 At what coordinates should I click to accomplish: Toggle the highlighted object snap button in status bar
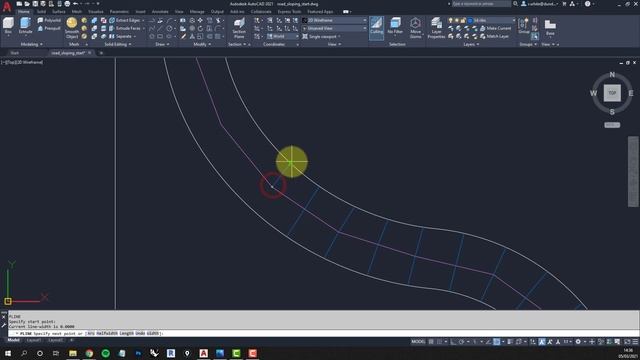click(x=496, y=342)
